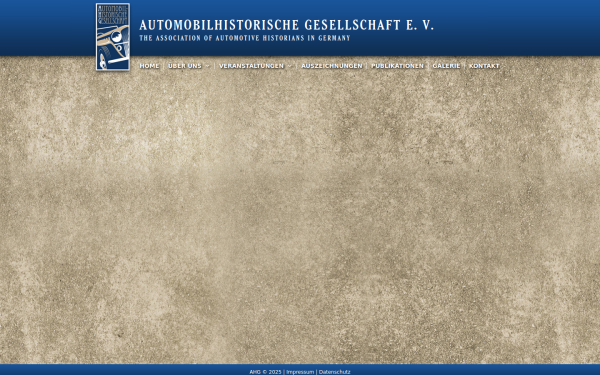View the Galerie page
This screenshot has width=600, height=375.
click(446, 66)
